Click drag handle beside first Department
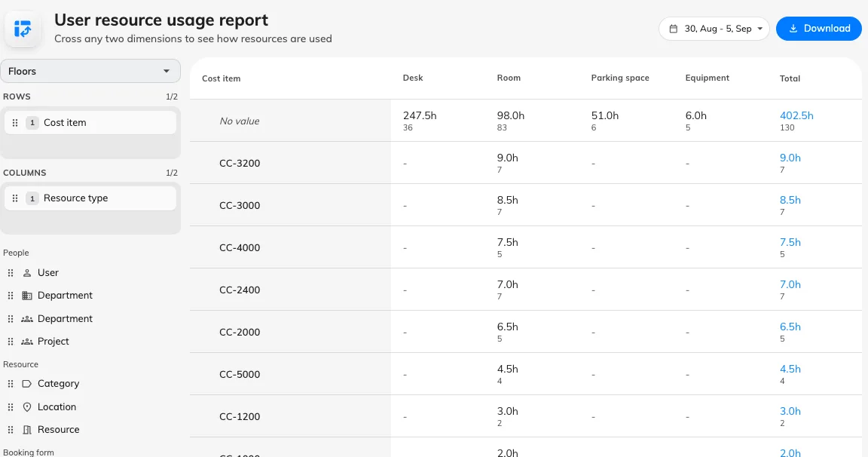This screenshot has width=868, height=457. click(x=10, y=296)
